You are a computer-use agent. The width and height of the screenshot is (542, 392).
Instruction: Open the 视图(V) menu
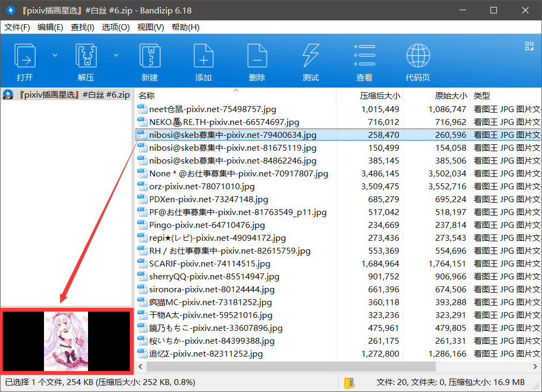coord(150,27)
